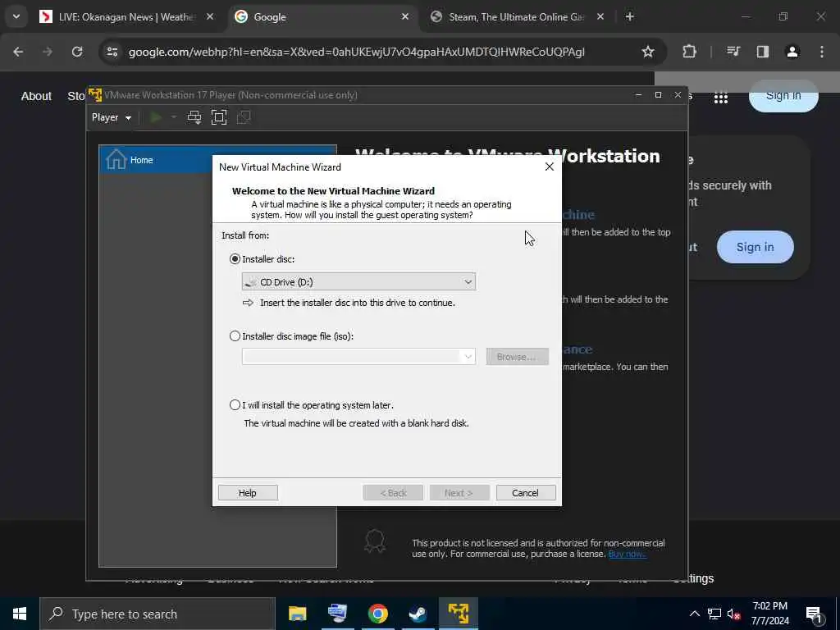The height and width of the screenshot is (630, 840).
Task: Open Chrome tab search dropdown arrow
Action: click(x=16, y=16)
